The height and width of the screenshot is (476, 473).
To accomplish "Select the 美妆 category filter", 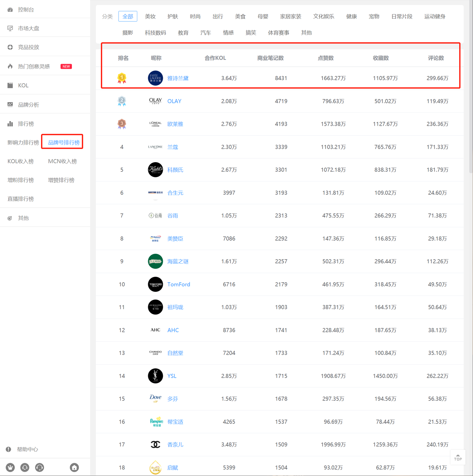I will [150, 16].
